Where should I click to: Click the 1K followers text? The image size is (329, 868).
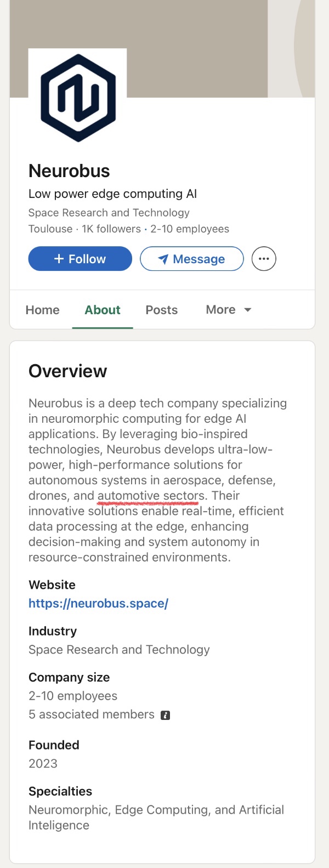pos(111,229)
